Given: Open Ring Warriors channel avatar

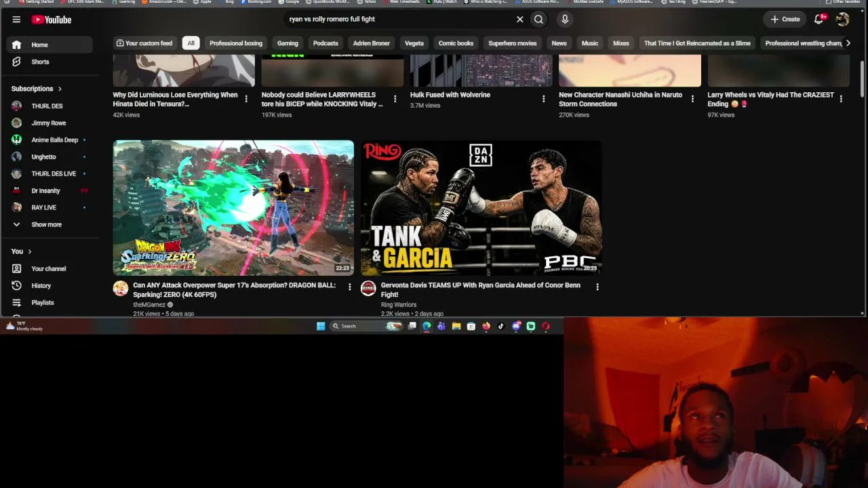Looking at the screenshot, I should pyautogui.click(x=368, y=289).
